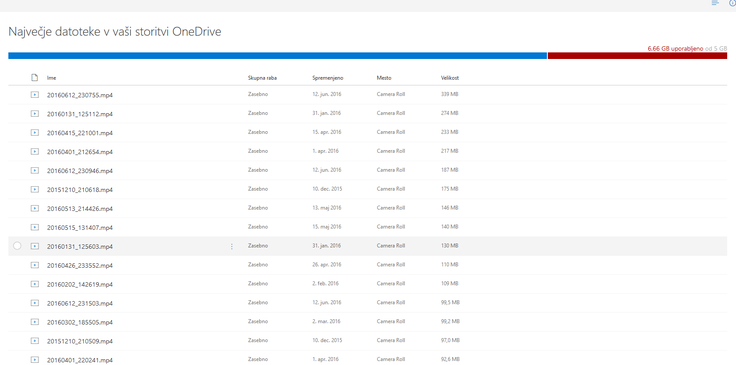Sort by the Mesto column header
Screen dimensions: 736x365
pos(384,78)
